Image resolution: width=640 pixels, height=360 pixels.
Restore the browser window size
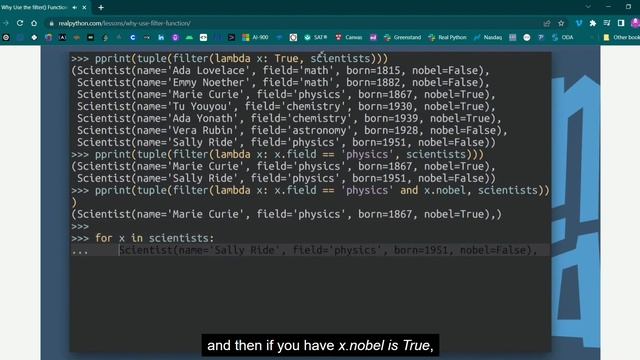tap(628, 7)
